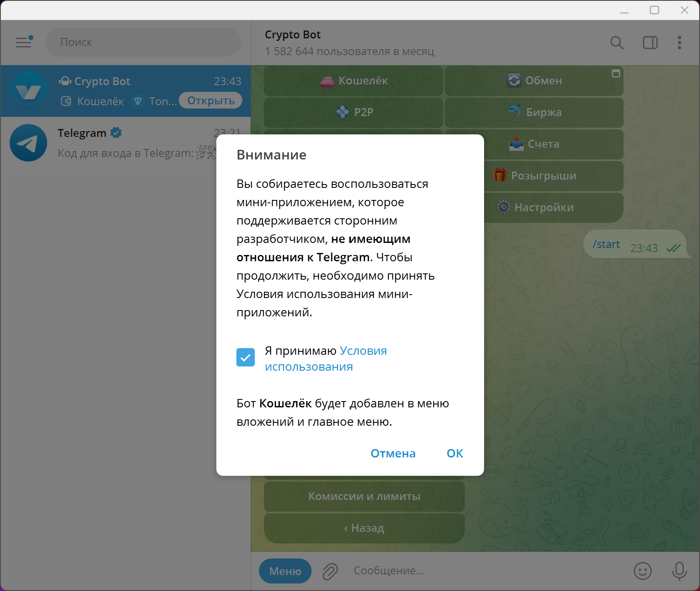Click the P2P bot keyboard button
Screen dimensions: 700x591
pos(353,112)
